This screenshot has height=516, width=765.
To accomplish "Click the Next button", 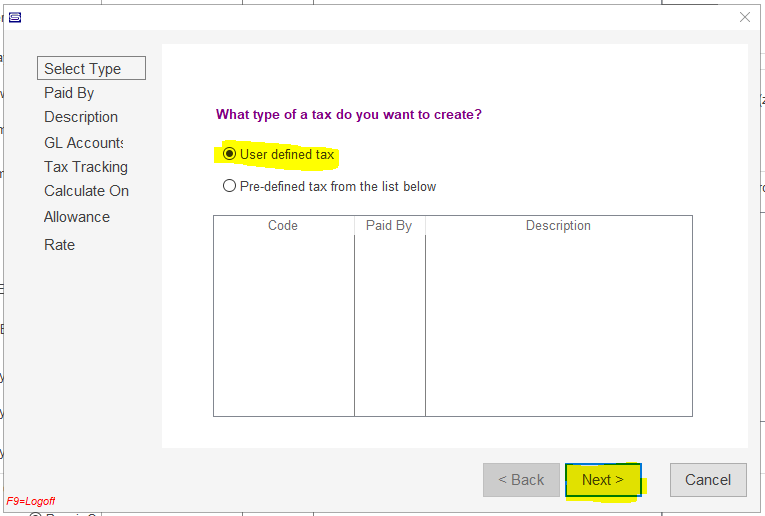I will [x=603, y=480].
